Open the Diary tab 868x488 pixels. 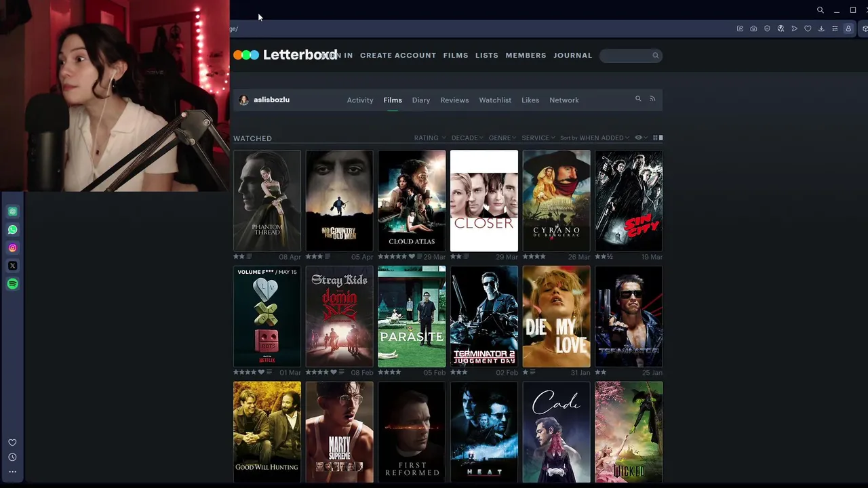[421, 100]
